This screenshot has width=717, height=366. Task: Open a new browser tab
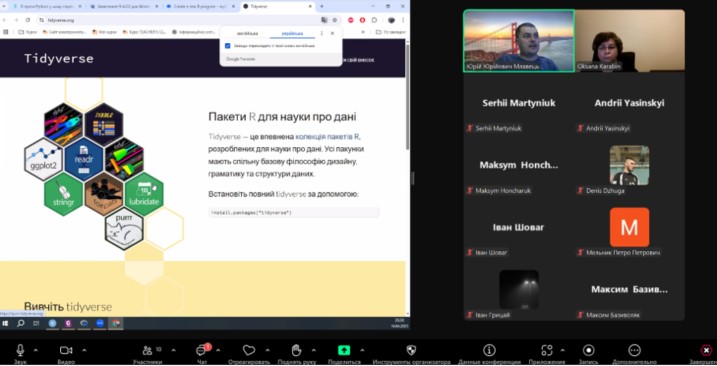[x=322, y=6]
